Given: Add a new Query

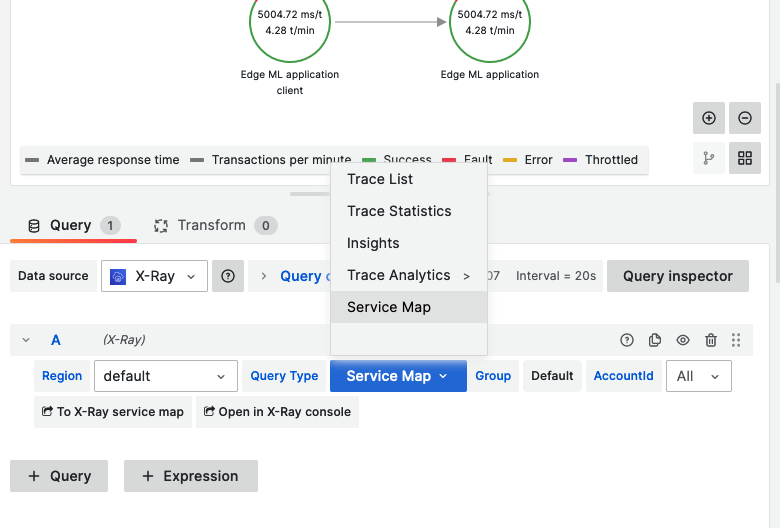Looking at the screenshot, I should pos(59,476).
